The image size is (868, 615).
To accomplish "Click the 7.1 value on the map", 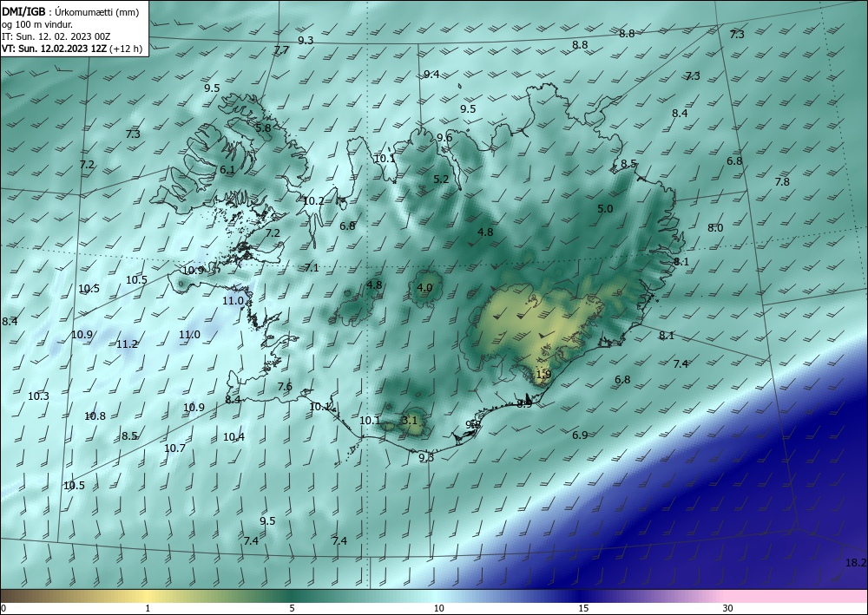I will (x=312, y=268).
